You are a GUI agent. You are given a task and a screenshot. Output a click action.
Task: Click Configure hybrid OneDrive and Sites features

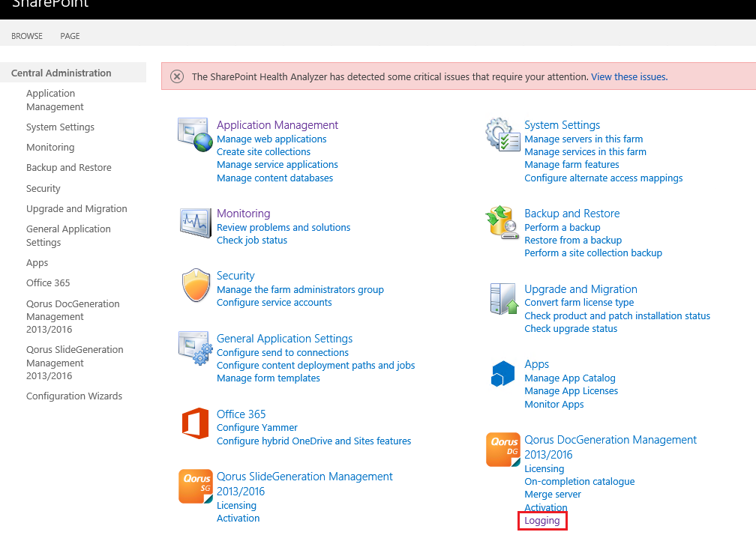313,441
